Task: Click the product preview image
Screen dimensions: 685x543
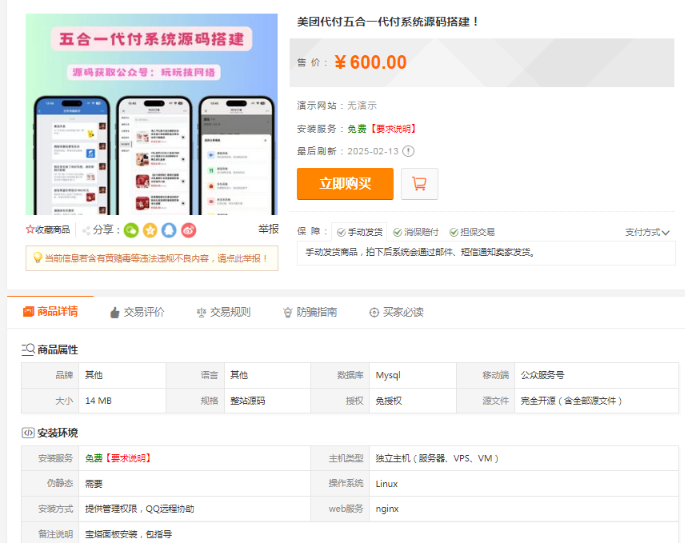Action: pos(151,114)
